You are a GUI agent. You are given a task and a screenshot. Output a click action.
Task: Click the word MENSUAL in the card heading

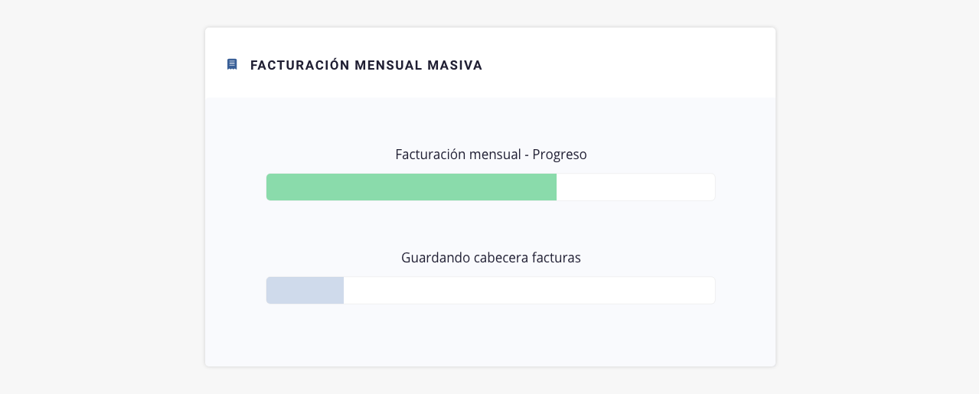point(390,65)
